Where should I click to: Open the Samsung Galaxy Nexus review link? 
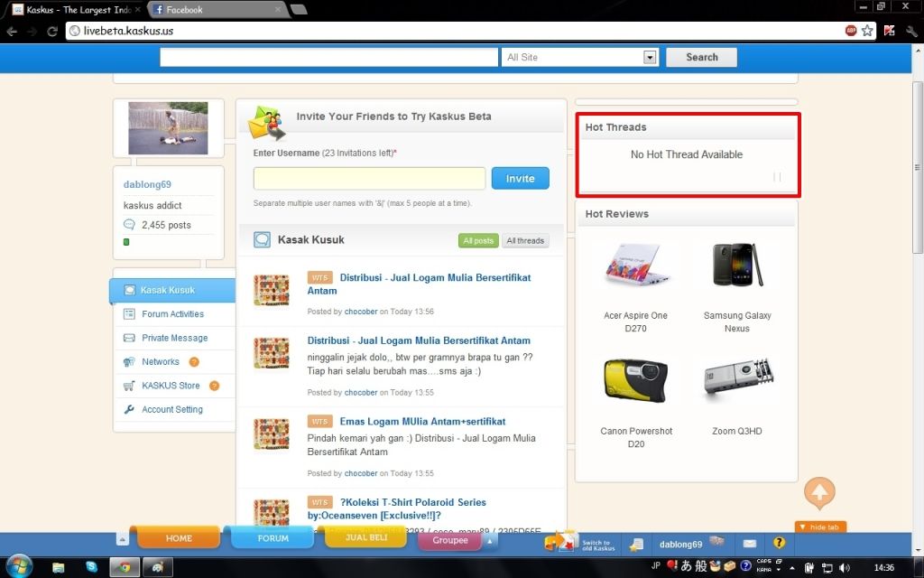737,322
